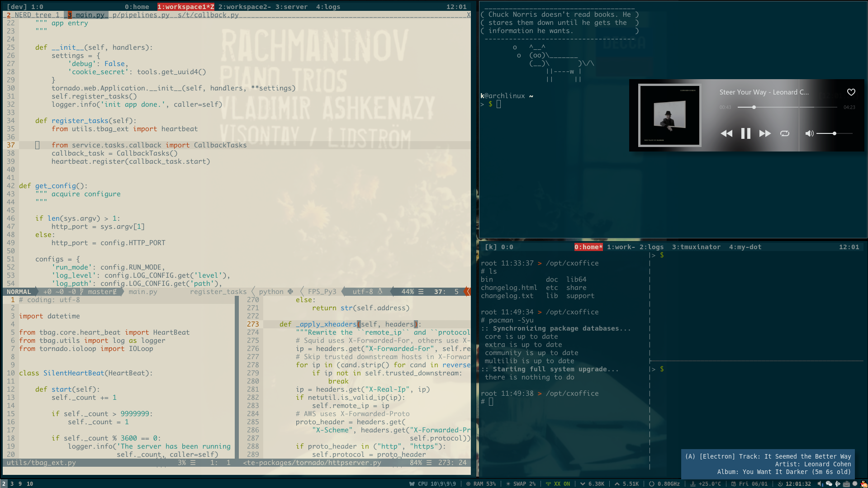Click NORMAL mode indicator in vim statusline
This screenshot has height=488, width=868.
19,292
